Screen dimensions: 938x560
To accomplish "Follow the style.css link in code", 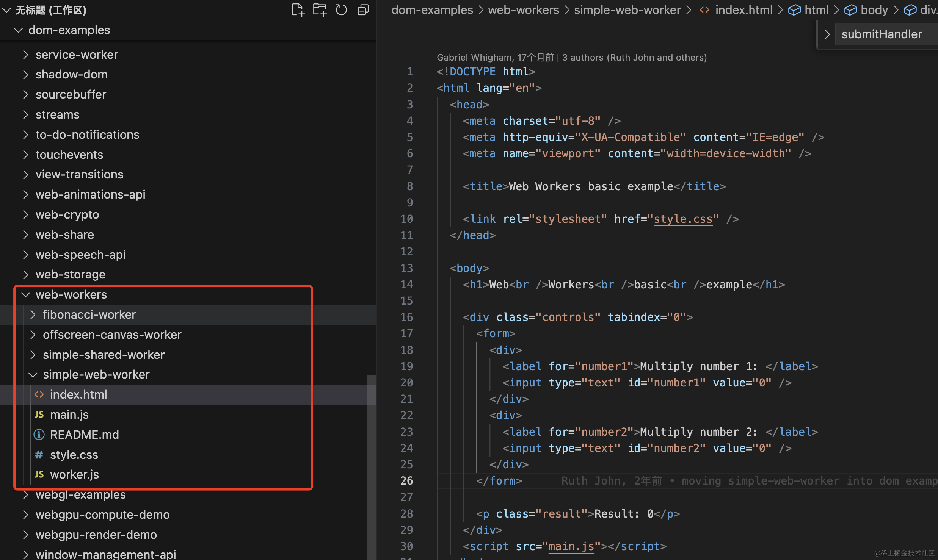I will [x=683, y=219].
